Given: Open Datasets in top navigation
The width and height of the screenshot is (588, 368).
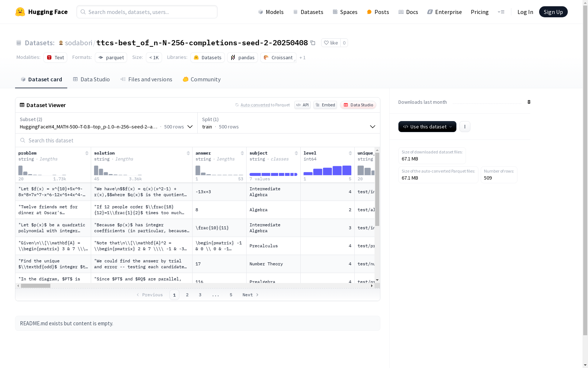Looking at the screenshot, I should coord(308,12).
